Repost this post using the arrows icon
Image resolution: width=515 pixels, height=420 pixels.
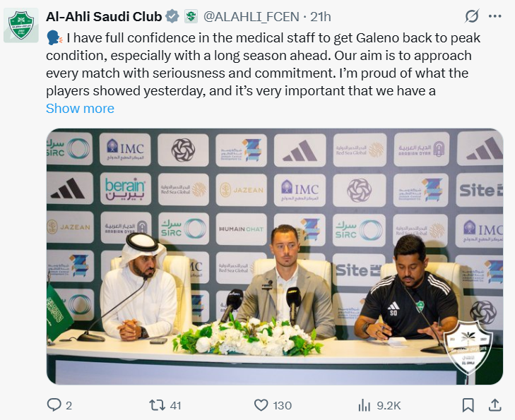click(x=157, y=404)
